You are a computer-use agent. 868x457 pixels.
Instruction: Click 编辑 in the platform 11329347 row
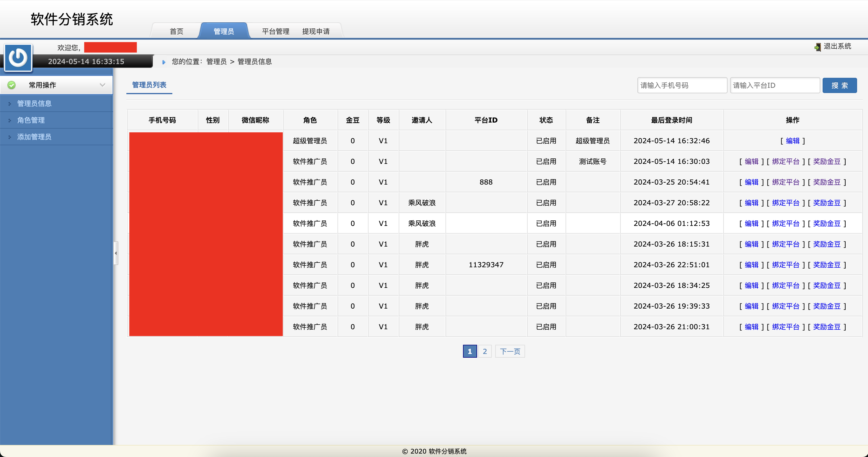(x=751, y=265)
